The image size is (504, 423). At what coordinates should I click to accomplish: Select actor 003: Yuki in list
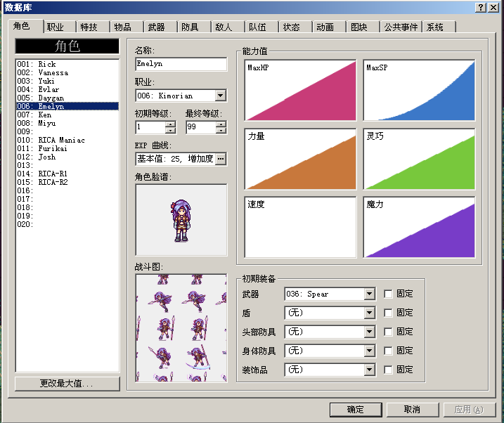[x=67, y=81]
